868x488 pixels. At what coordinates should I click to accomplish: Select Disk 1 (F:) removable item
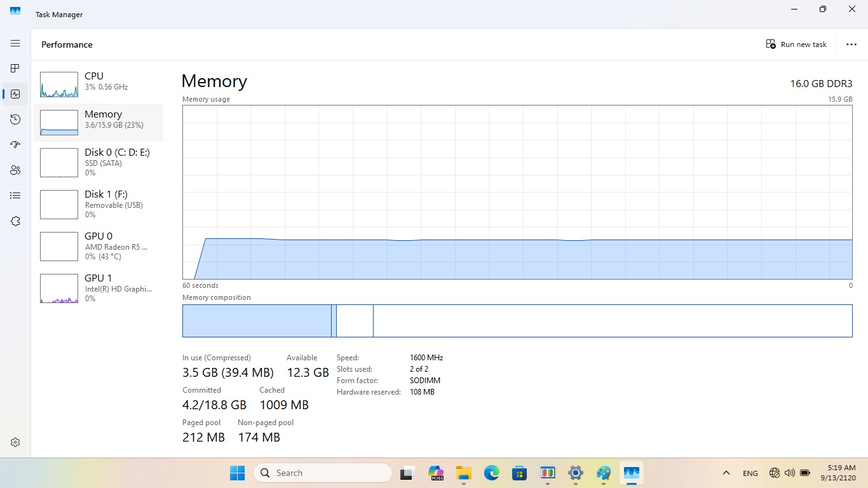pos(98,204)
